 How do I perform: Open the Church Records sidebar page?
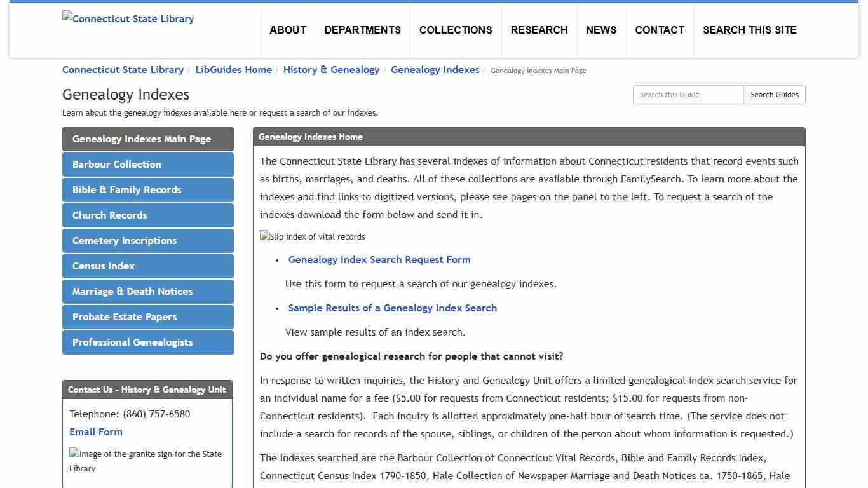pos(147,215)
